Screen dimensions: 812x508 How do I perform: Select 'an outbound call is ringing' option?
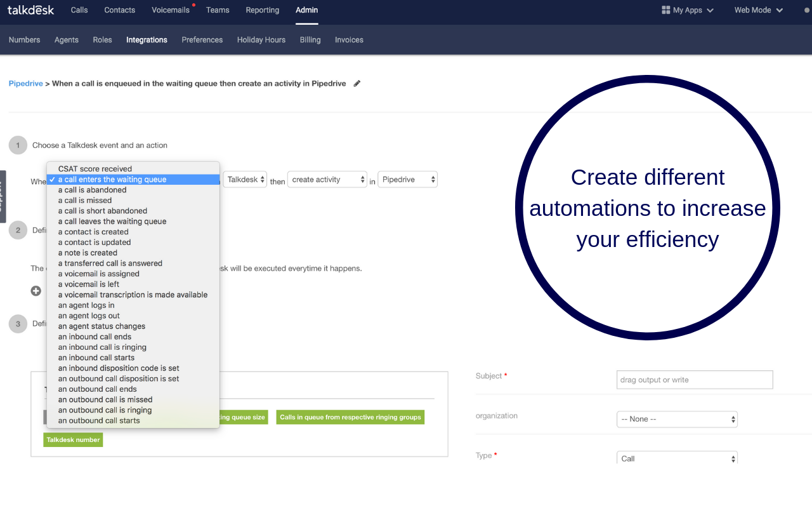point(133,410)
